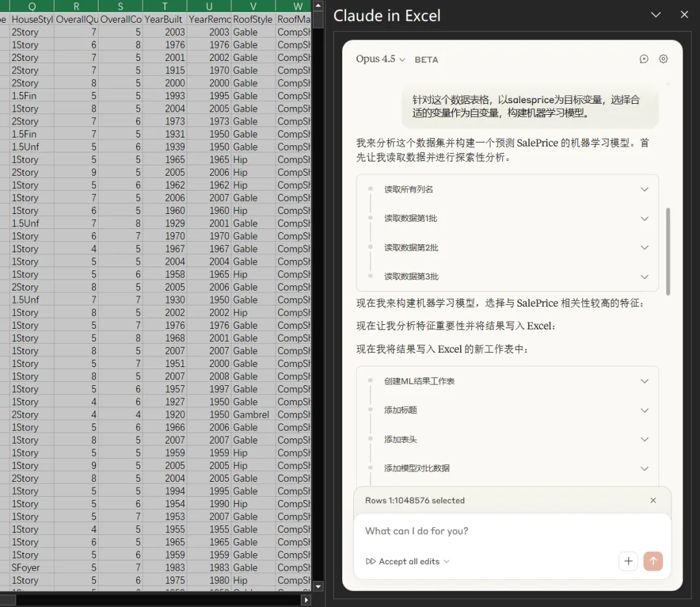700x607 pixels.
Task: Click the YearBuilt cell showing 1929
Action: [165, 223]
